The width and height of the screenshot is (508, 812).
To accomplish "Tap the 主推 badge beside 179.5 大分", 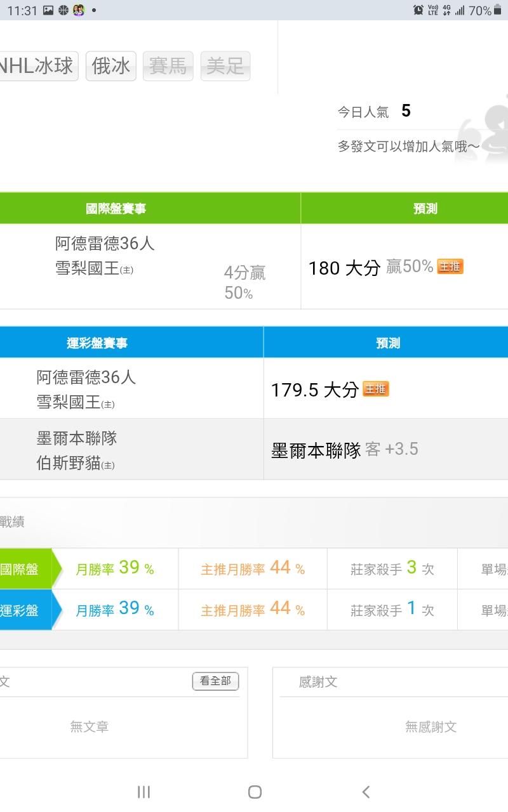I will 375,389.
